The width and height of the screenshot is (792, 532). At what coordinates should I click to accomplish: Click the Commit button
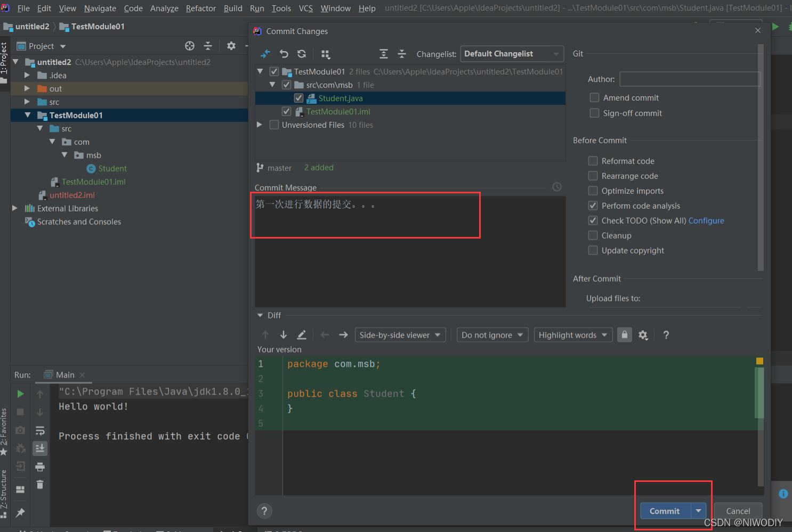point(665,511)
